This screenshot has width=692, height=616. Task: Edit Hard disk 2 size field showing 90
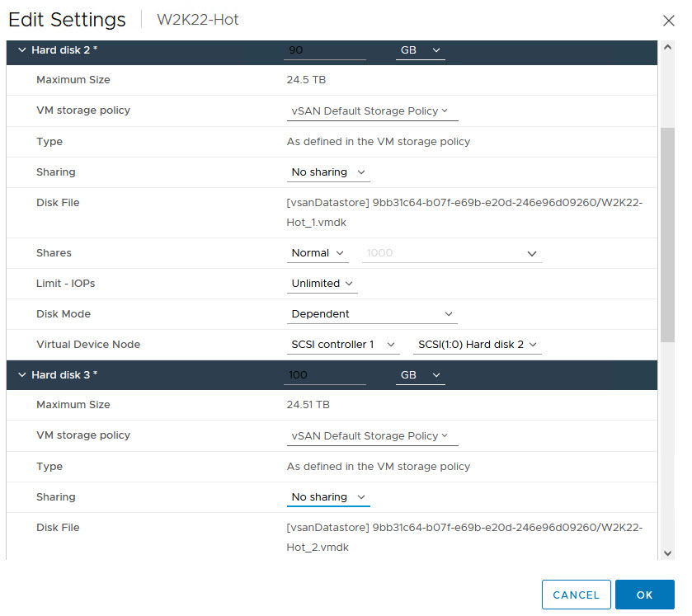[x=325, y=50]
